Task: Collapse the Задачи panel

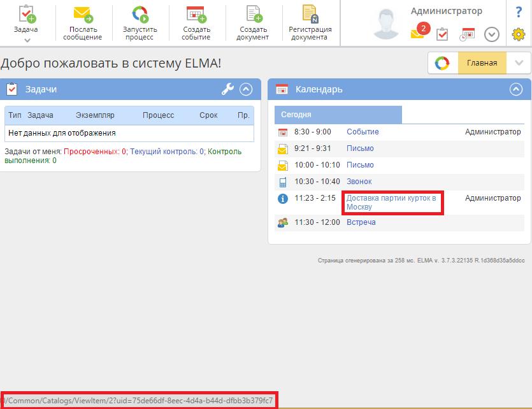Action: coord(247,90)
